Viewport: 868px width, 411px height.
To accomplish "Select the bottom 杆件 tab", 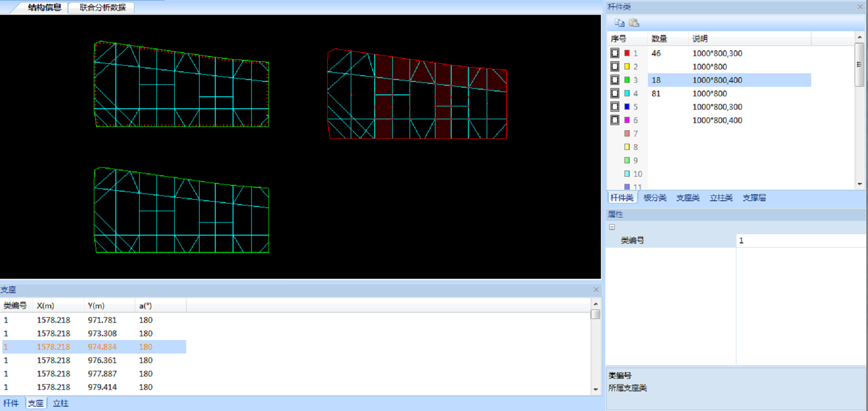I will tap(11, 403).
